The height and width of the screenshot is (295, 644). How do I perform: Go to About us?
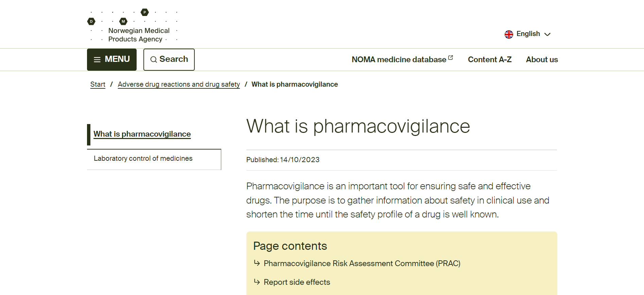(x=542, y=60)
